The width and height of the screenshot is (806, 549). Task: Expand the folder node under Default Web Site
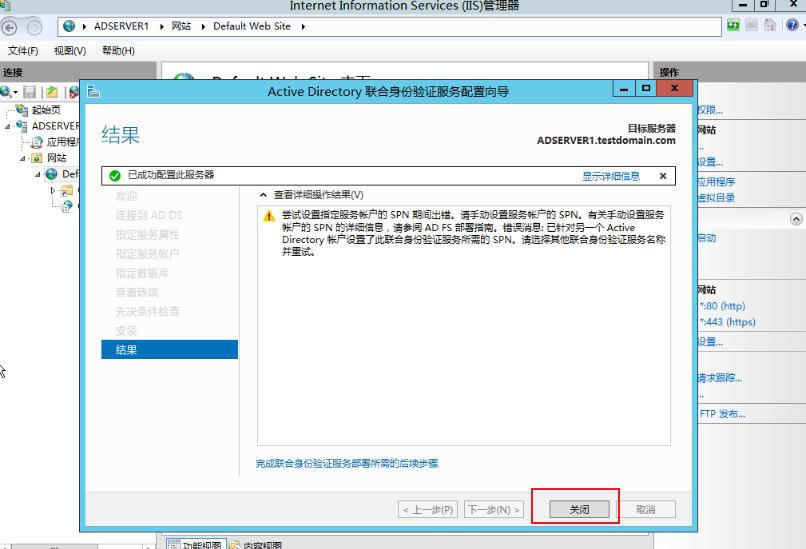[x=52, y=191]
